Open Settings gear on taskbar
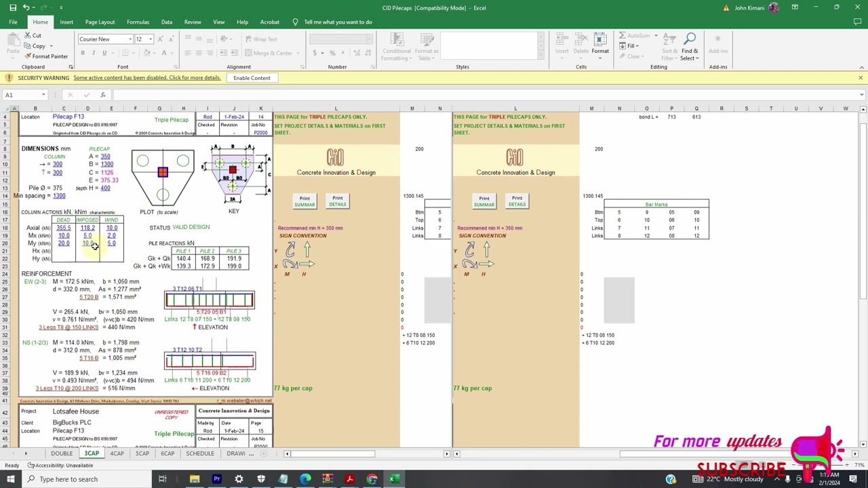This screenshot has height=488, width=868. pos(239,479)
